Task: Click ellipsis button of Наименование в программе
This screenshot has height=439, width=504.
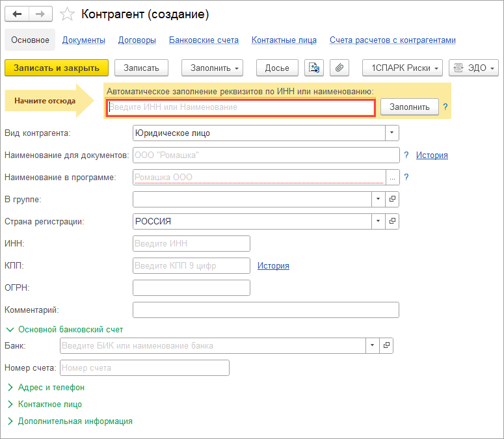Action: [392, 177]
